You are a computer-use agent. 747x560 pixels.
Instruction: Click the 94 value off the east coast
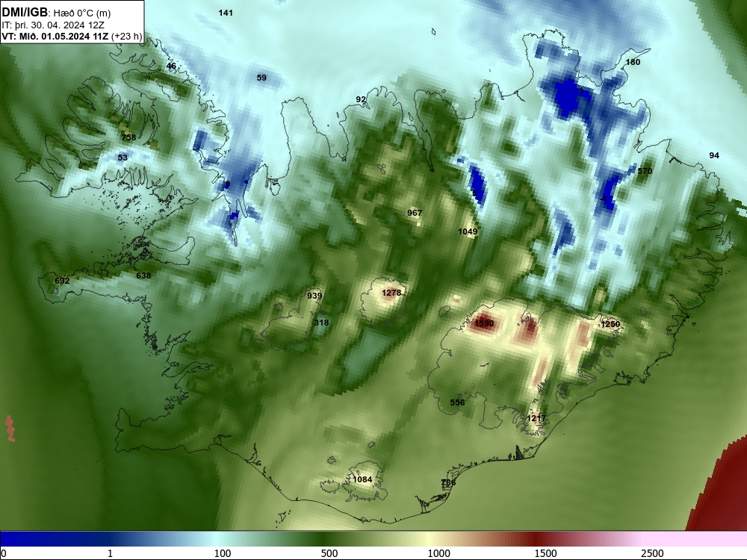(714, 155)
